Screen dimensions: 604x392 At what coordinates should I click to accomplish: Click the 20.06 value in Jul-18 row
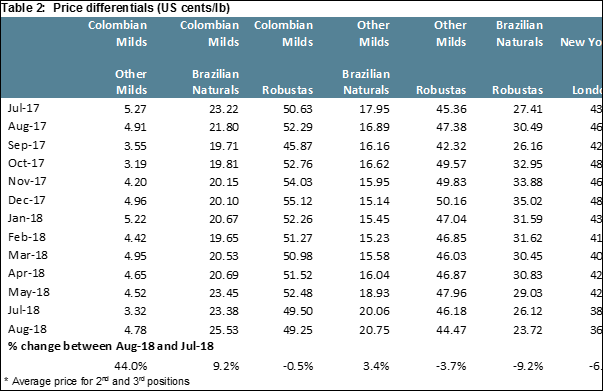[x=374, y=311]
